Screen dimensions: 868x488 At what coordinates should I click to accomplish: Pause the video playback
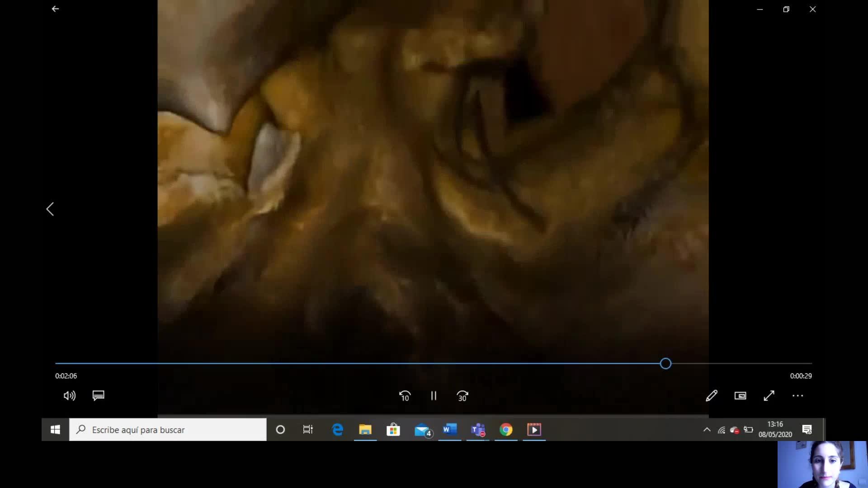click(x=434, y=396)
